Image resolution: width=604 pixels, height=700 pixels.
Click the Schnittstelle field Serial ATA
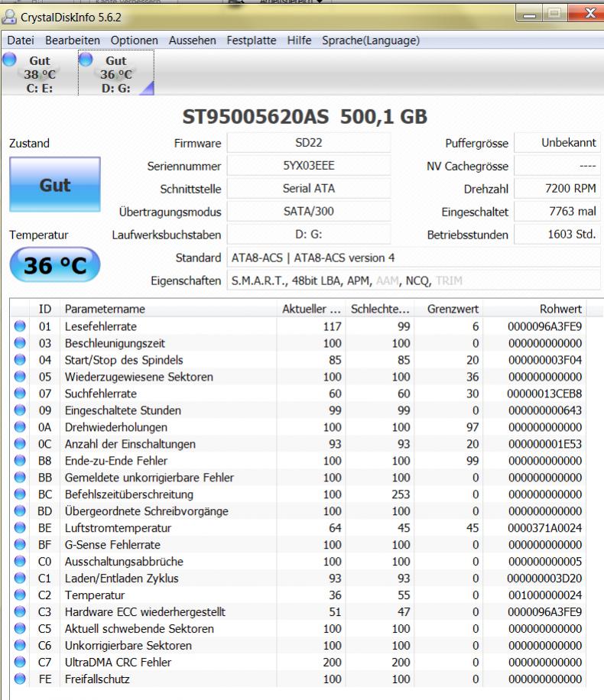pyautogui.click(x=309, y=189)
